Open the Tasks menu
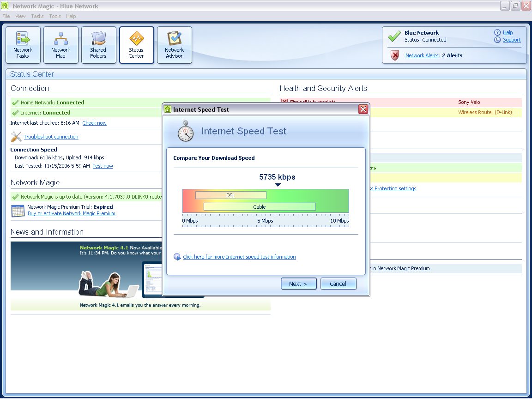Screen dimensions: 532x399 (x=37, y=16)
